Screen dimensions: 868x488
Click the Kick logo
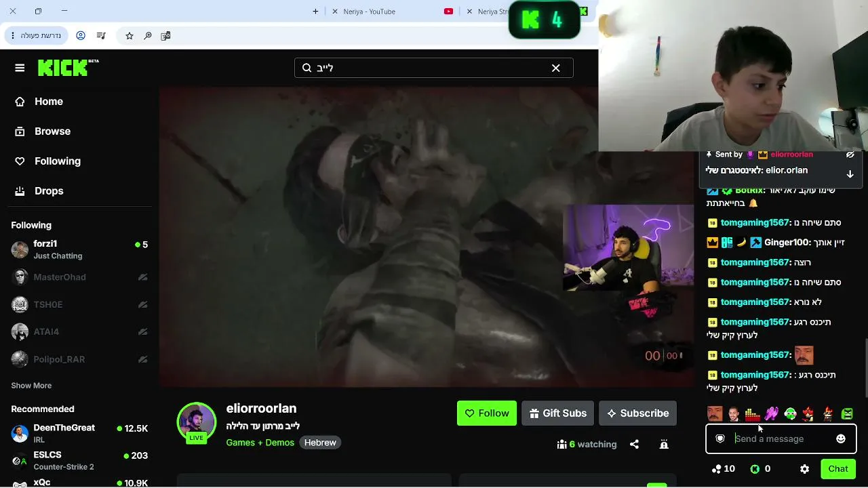pos(68,68)
